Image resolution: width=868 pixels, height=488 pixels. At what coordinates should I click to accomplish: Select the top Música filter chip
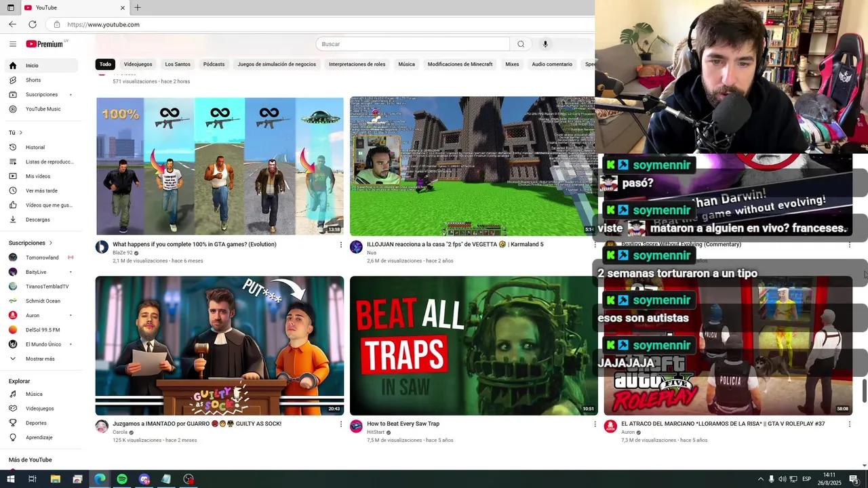(x=407, y=64)
